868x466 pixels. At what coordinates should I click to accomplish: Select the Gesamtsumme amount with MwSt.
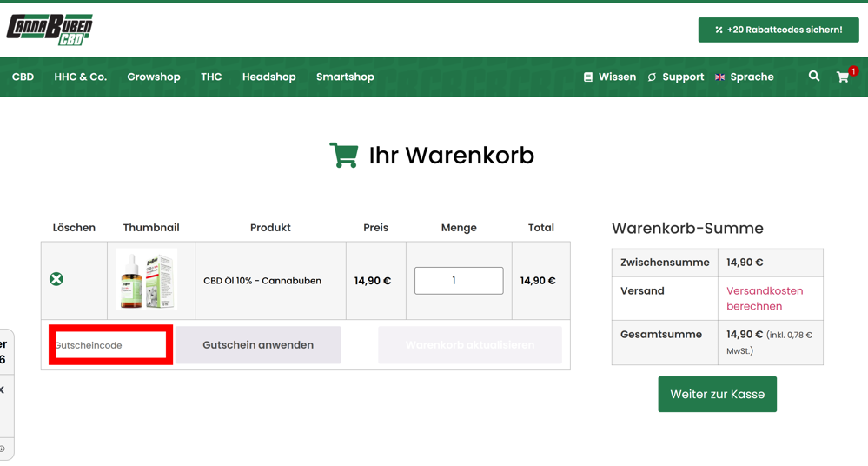(770, 342)
